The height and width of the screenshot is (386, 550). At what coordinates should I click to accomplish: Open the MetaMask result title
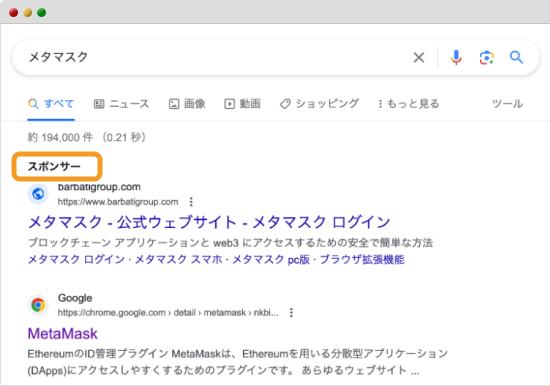click(63, 333)
